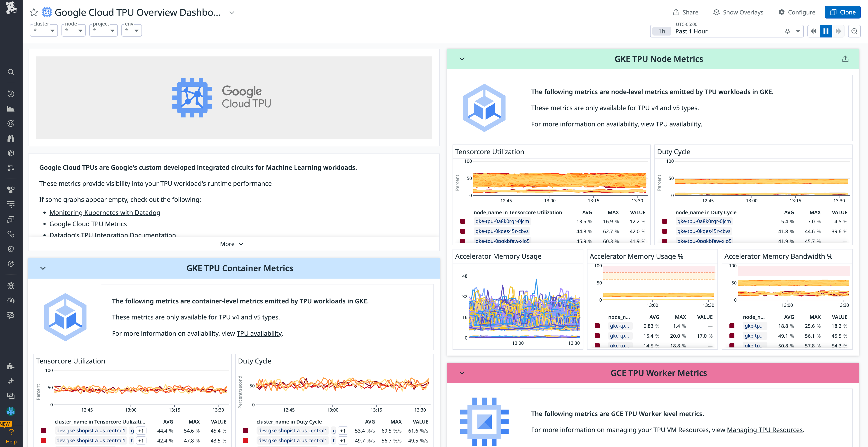Select the Watchdog binoculars icon in sidebar

point(11,138)
